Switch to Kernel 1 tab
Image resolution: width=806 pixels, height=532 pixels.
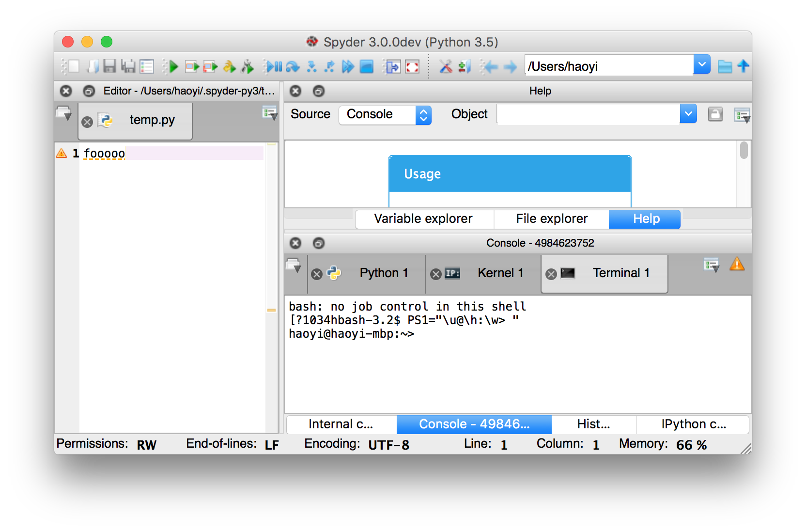483,274
